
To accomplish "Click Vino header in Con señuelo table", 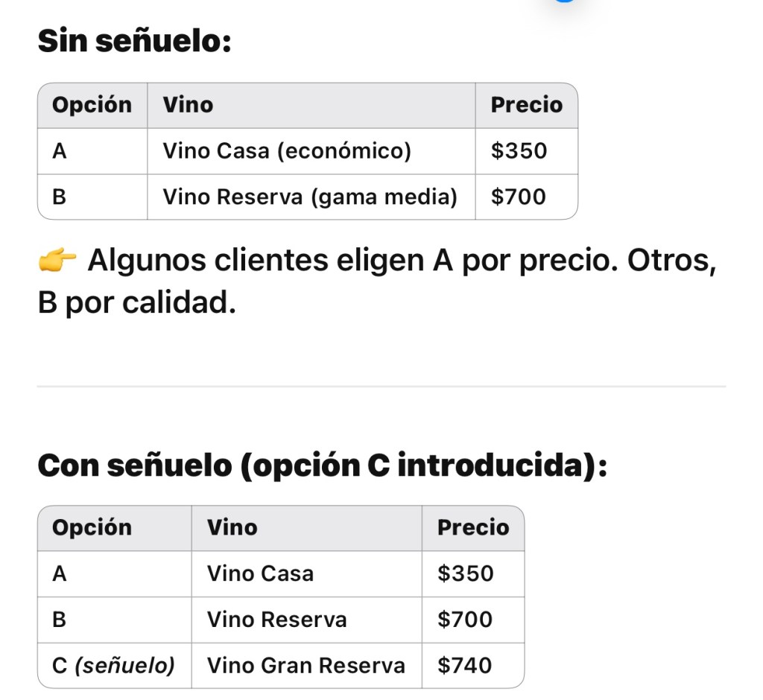I will click(232, 527).
